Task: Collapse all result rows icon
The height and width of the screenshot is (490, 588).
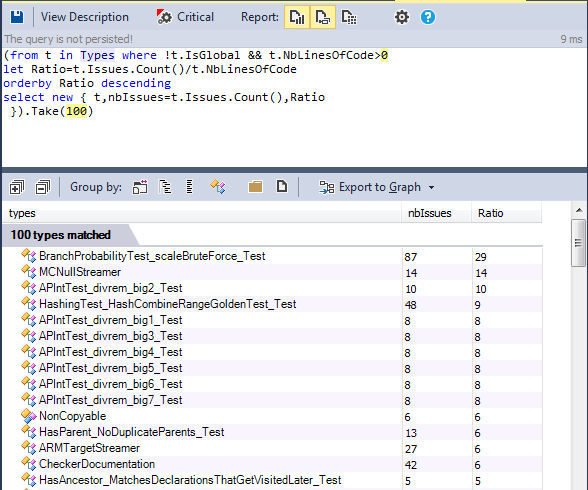Action: (x=43, y=187)
